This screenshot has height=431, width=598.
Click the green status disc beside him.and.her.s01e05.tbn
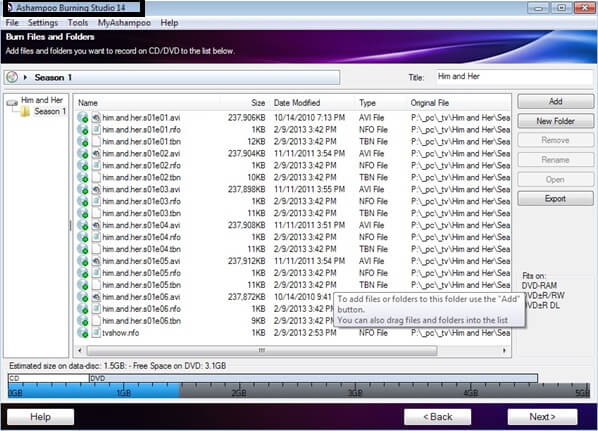pos(83,285)
